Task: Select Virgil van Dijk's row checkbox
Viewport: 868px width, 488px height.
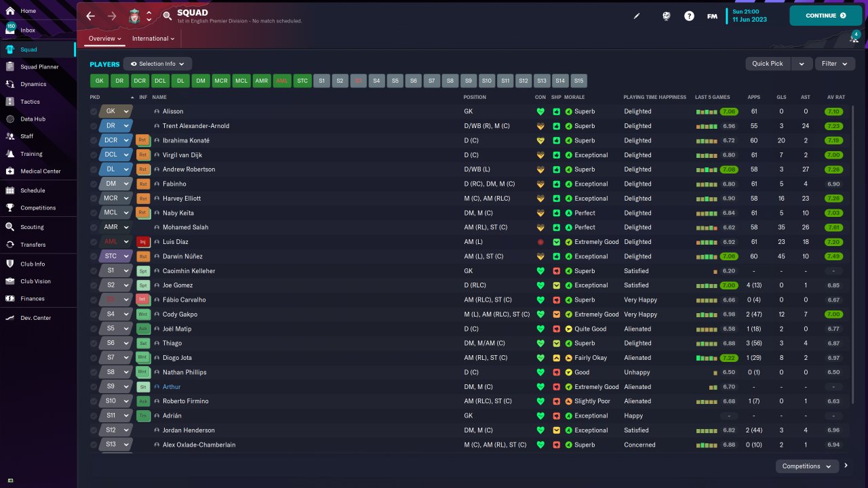Action: pos(94,155)
